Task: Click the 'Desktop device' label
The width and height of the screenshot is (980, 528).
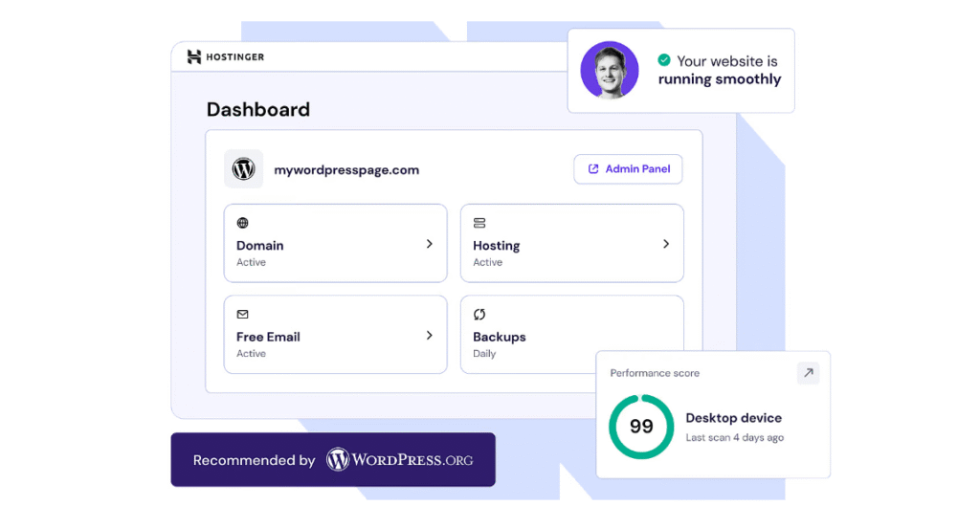Action: click(734, 418)
